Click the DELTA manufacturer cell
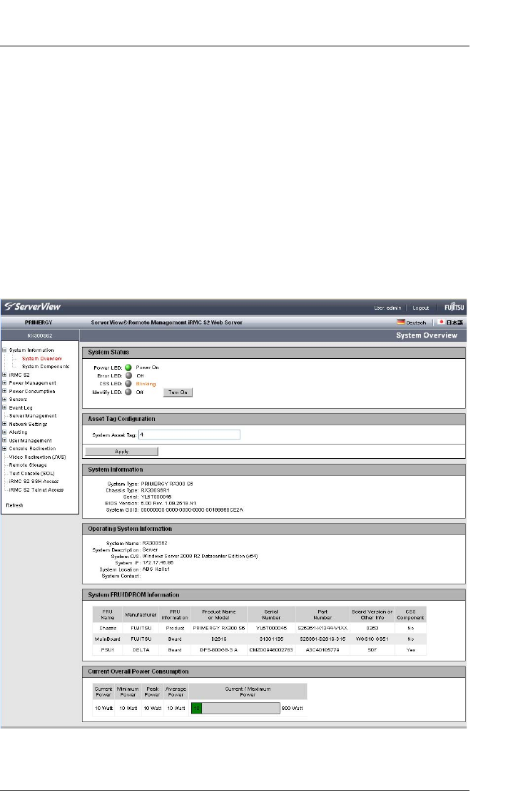The image size is (513, 812). pos(141,650)
